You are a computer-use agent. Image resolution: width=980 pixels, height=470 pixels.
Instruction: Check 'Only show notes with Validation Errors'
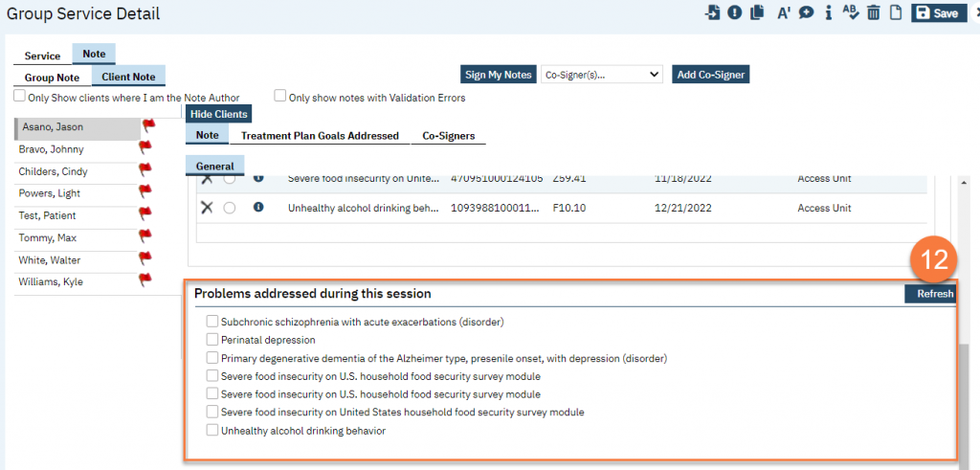tap(280, 97)
